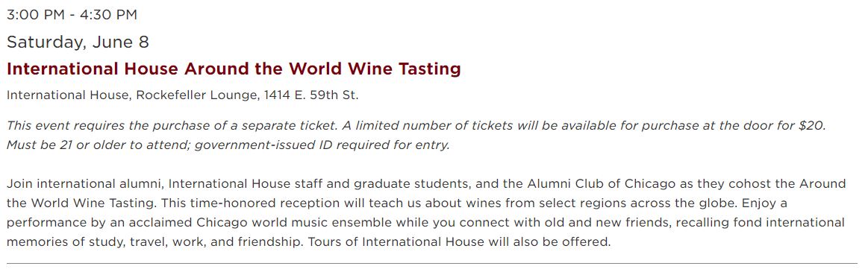Click 'Tours of International House will also be offered'

(x=459, y=242)
